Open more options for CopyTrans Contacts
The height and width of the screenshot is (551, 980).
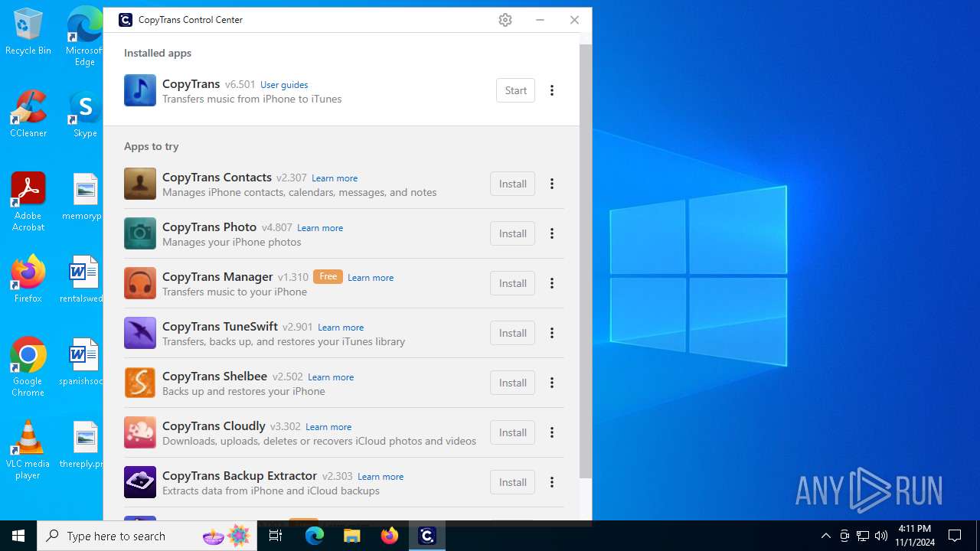click(552, 184)
